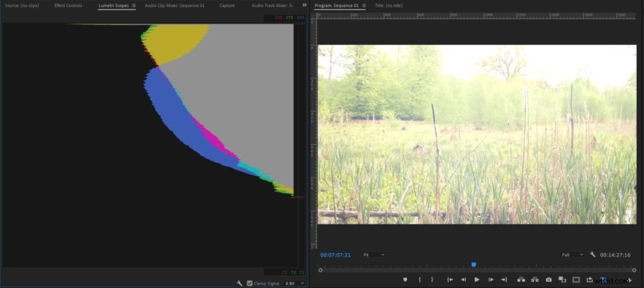Screen dimensions: 644x288
Task: Open the Audio Clip Mixer: Sequence 01 tab
Action: 175,6
